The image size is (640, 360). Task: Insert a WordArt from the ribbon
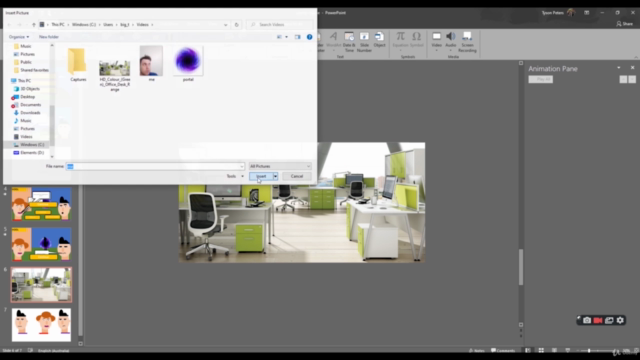tap(333, 42)
